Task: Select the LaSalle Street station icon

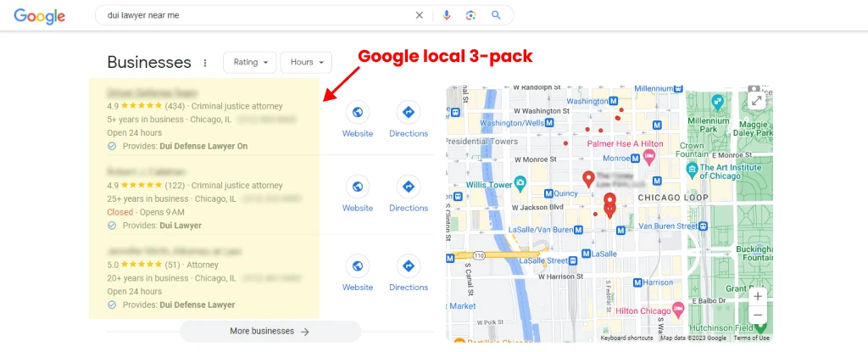Action: pyautogui.click(x=574, y=260)
